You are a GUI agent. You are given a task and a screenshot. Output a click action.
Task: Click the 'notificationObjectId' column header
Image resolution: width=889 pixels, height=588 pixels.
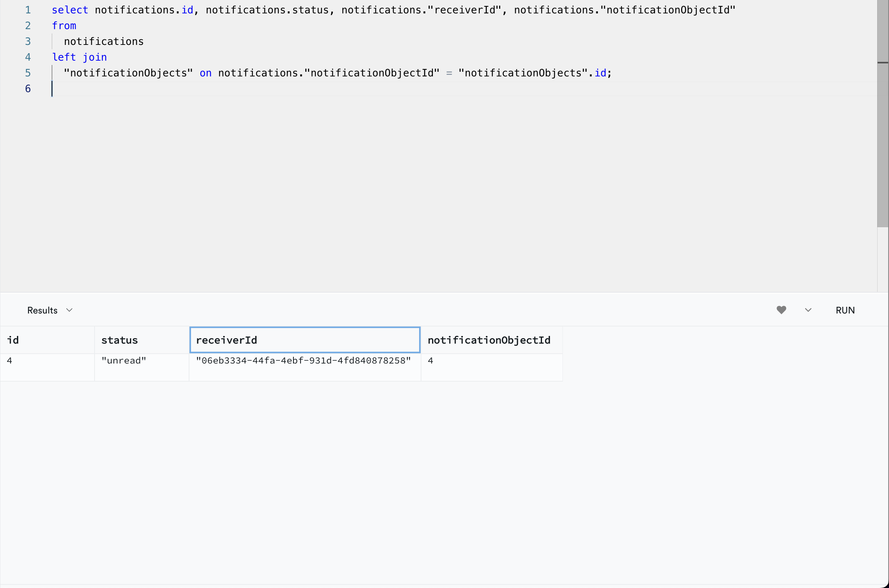[x=490, y=339]
